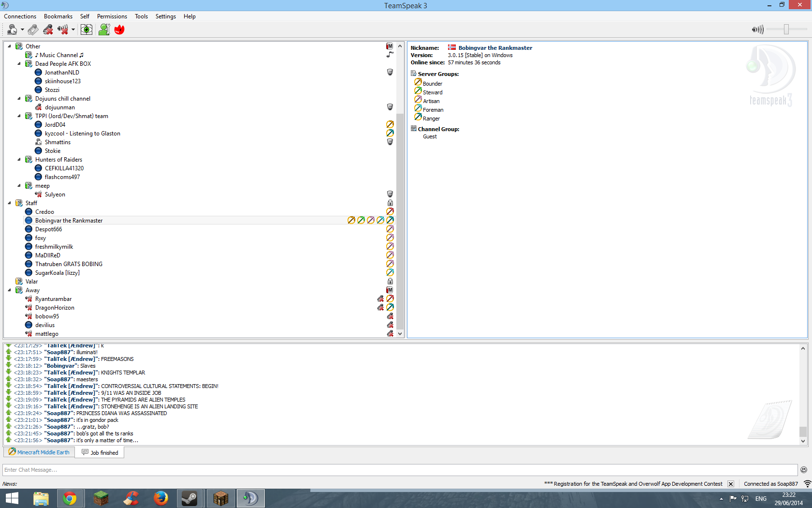Click the Bounder server group icon
Image resolution: width=812 pixels, height=508 pixels.
click(x=418, y=82)
